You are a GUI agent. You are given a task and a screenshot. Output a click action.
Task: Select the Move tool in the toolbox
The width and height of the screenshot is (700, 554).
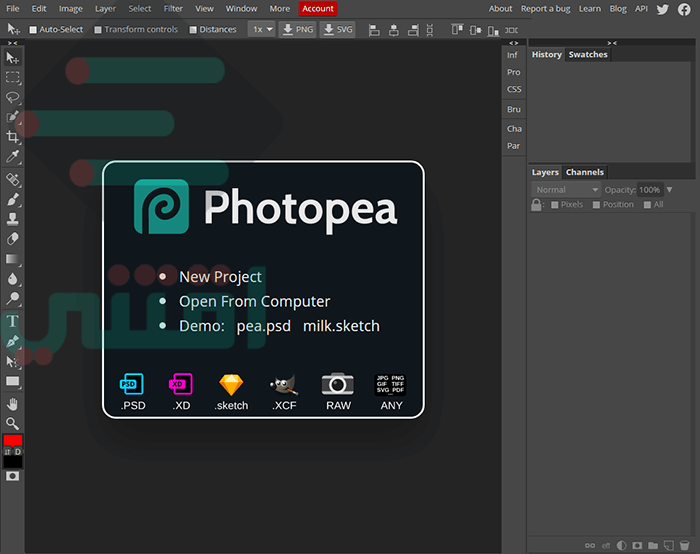coord(12,58)
